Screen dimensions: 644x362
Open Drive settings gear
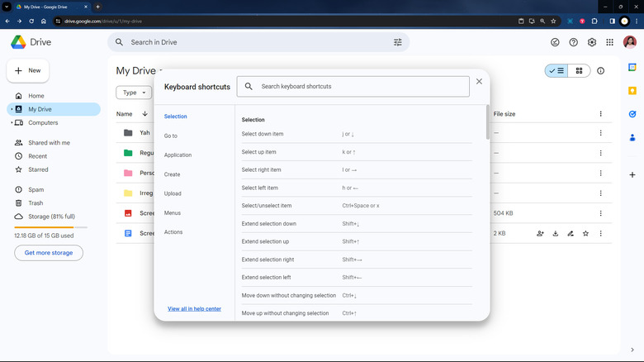point(592,42)
